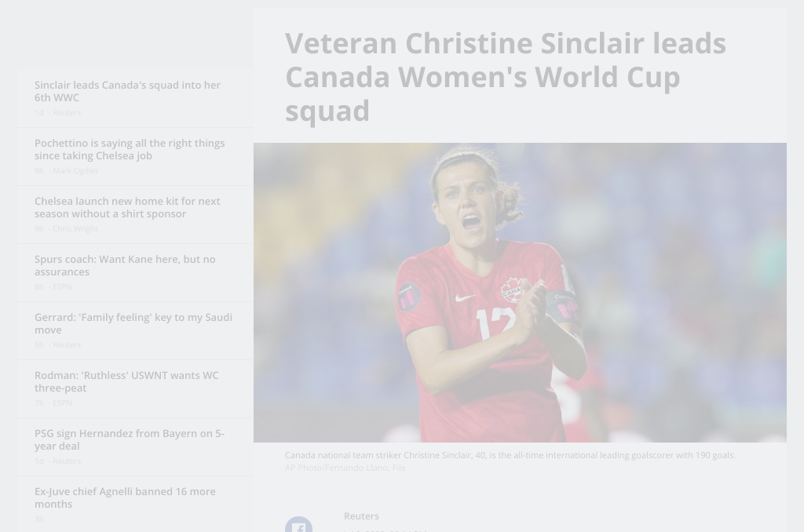Click ESPN byline under Spurs coach story
Image resolution: width=804 pixels, height=532 pixels.
click(x=61, y=287)
